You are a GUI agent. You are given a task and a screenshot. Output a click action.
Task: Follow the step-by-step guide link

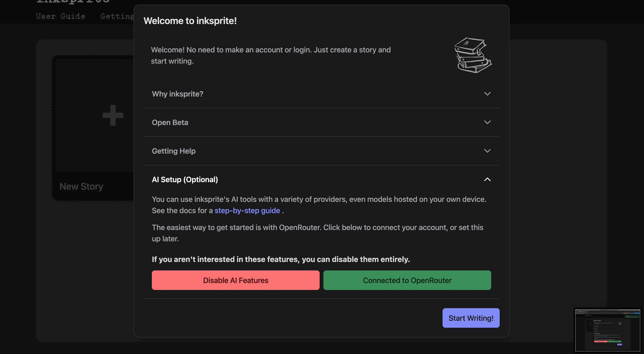247,211
